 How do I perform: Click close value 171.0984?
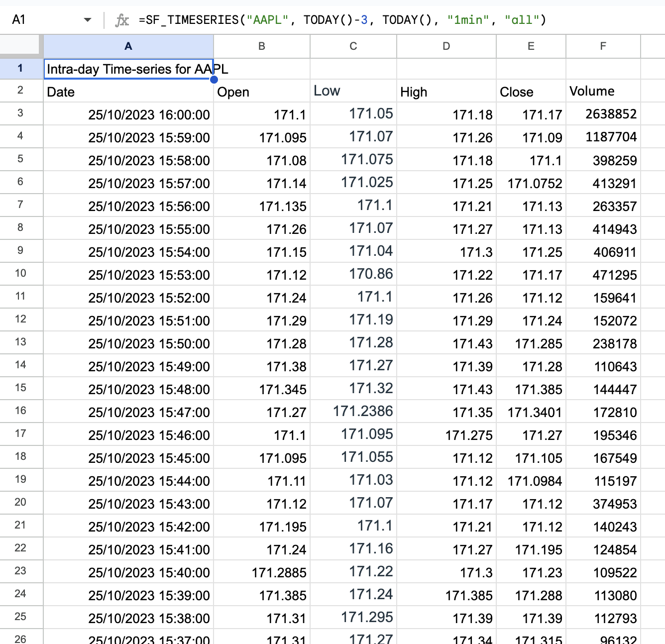(x=531, y=481)
